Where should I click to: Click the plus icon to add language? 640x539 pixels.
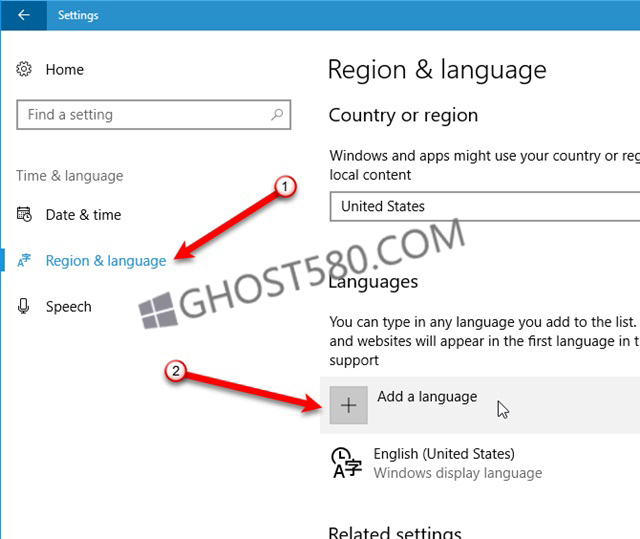pos(349,405)
